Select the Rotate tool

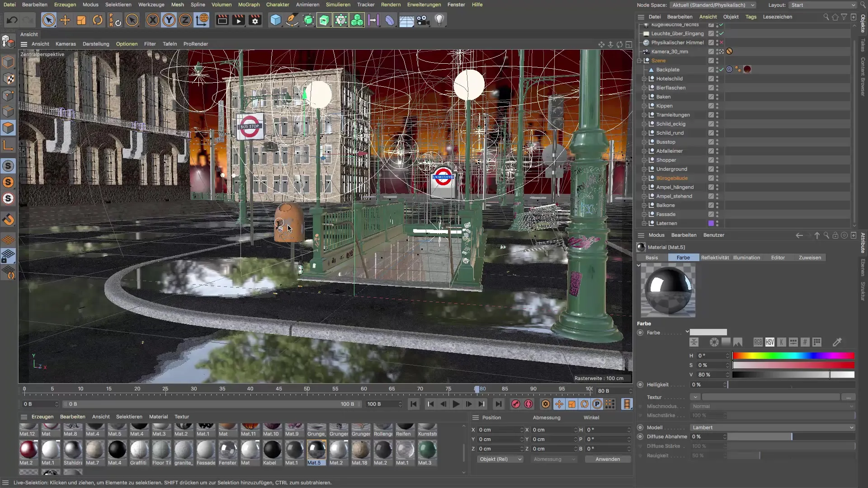click(98, 20)
